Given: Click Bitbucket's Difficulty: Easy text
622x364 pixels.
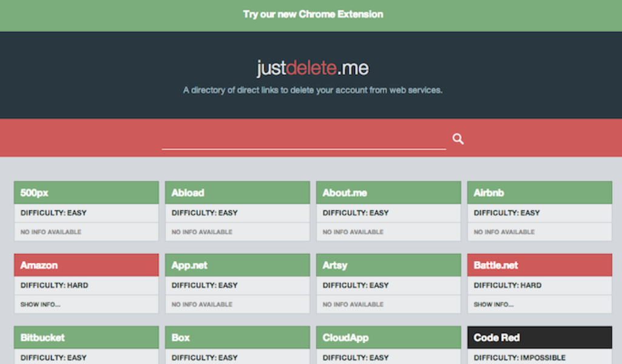Looking at the screenshot, I should point(53,358).
